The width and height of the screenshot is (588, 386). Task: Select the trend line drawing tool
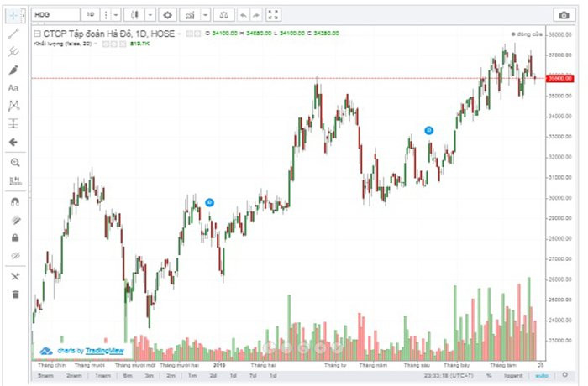[13, 34]
